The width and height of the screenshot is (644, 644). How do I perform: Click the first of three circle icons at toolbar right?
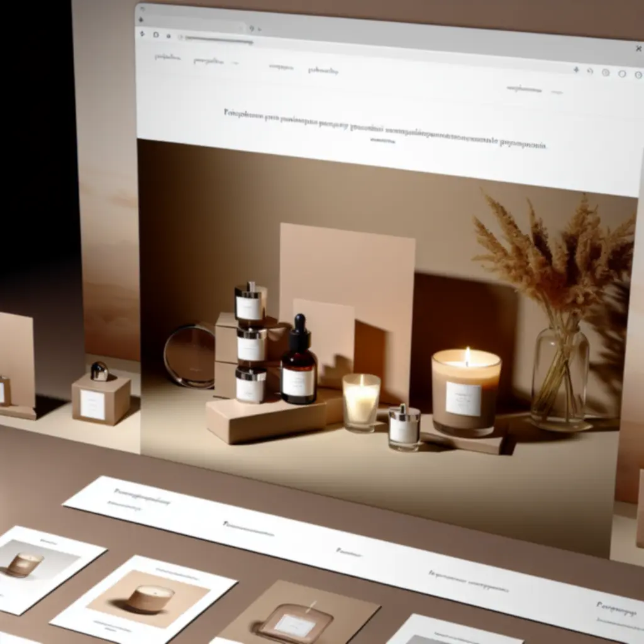click(606, 73)
